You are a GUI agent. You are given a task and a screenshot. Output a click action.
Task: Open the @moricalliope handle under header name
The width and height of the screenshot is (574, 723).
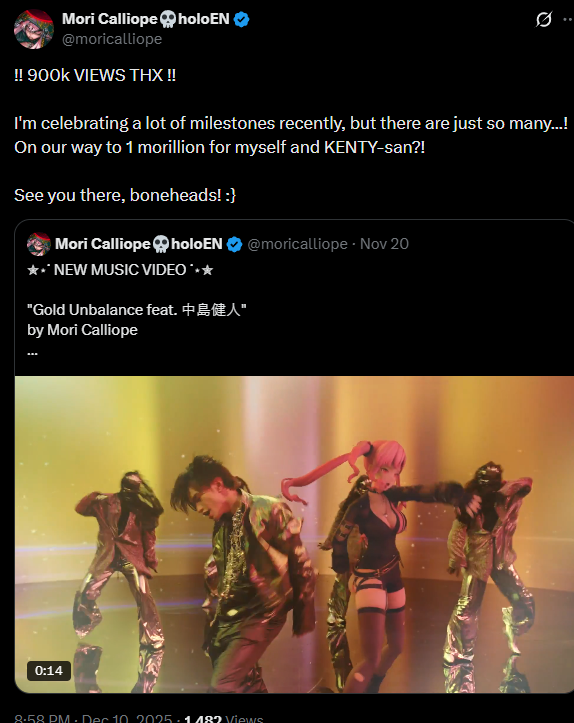tap(112, 39)
